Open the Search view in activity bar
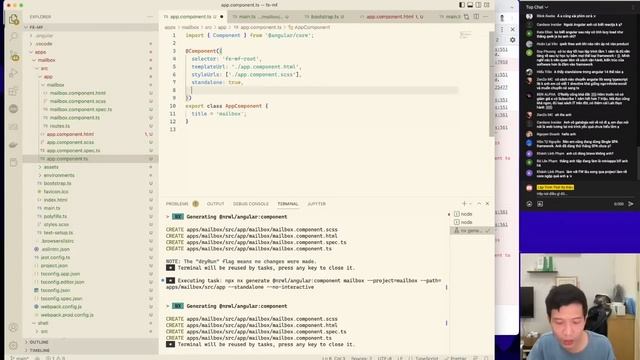This screenshot has height=360, width=640. click(x=14, y=37)
